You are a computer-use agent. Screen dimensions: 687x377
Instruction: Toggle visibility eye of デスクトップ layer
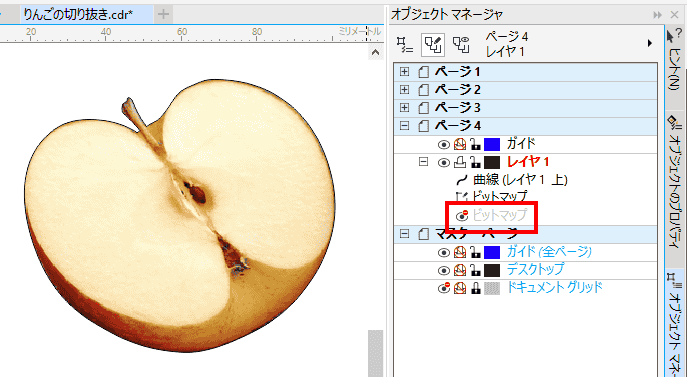point(444,270)
